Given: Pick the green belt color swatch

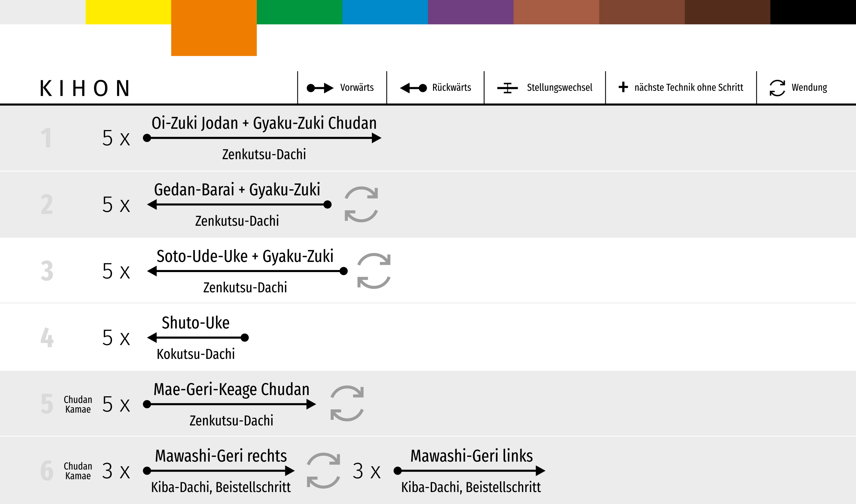Looking at the screenshot, I should point(299,12).
